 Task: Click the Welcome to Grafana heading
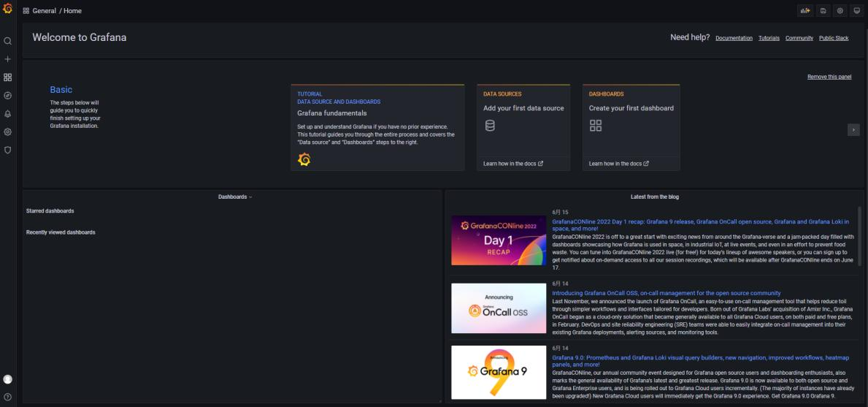79,38
